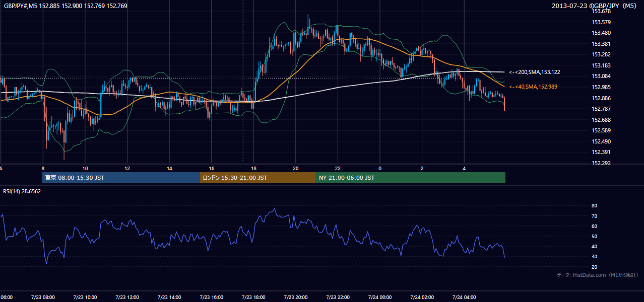The image size is (644, 302).
Task: Click hour label 16 on price chart axis
Action: tap(212, 169)
